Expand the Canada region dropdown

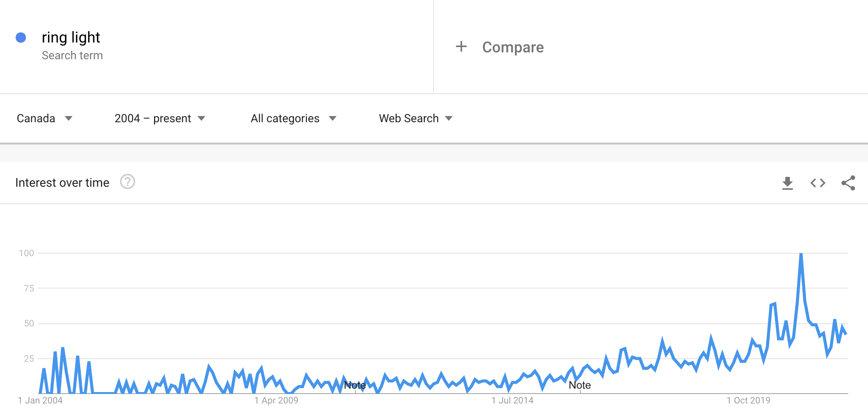(x=44, y=118)
